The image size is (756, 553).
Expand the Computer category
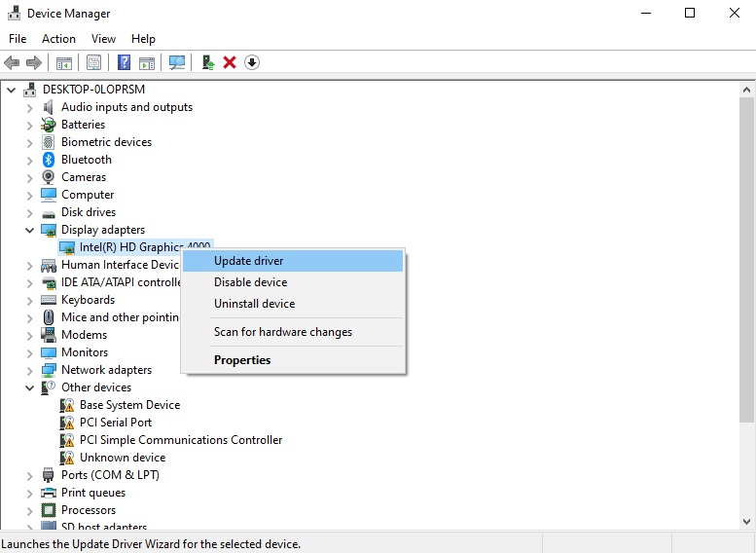tap(29, 196)
